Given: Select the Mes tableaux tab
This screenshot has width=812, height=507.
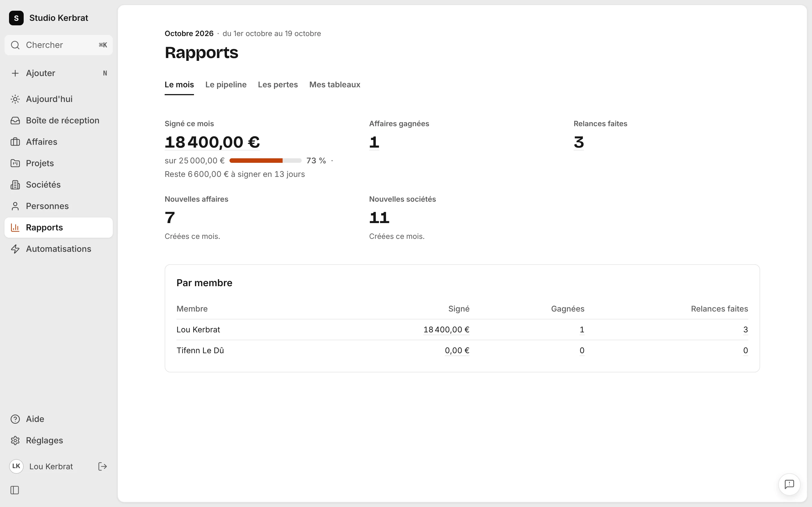Looking at the screenshot, I should click(335, 84).
